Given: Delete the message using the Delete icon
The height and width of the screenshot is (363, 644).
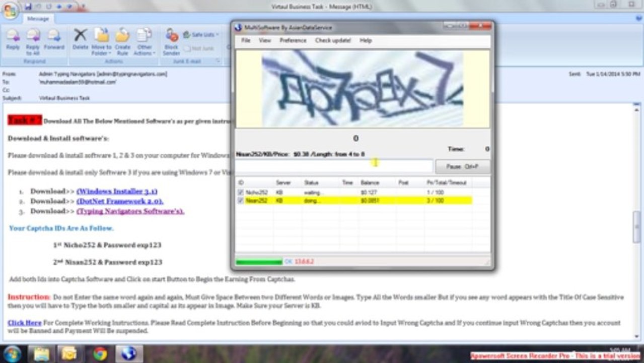Looking at the screenshot, I should tap(81, 41).
